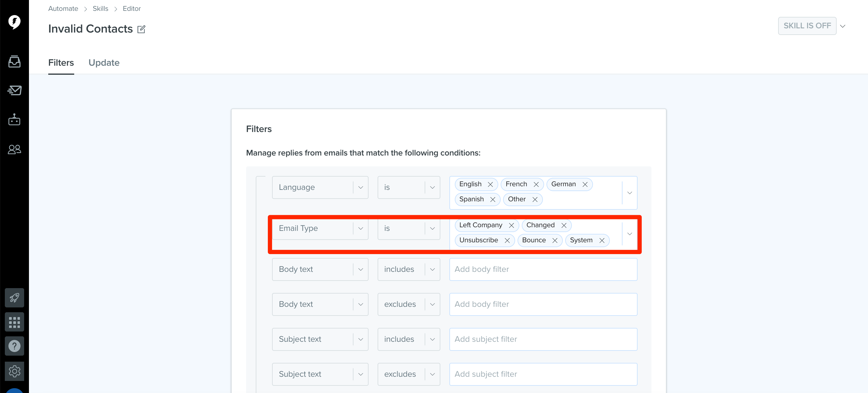This screenshot has height=393, width=868.
Task: Expand the email type values dropdown arrow
Action: coord(629,234)
